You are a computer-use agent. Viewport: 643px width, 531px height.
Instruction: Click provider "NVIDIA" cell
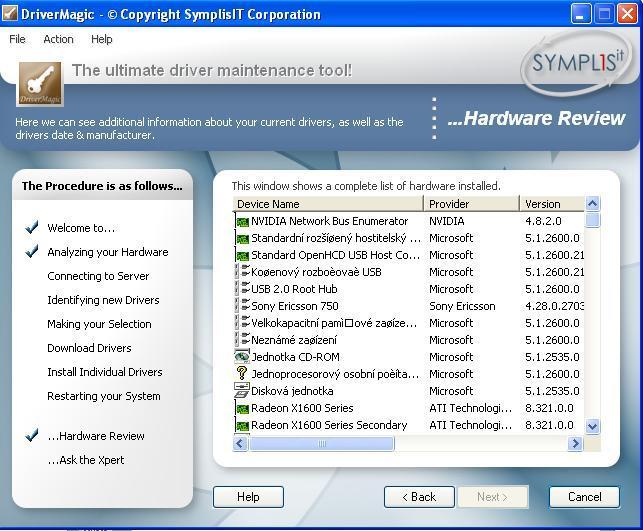coord(447,221)
